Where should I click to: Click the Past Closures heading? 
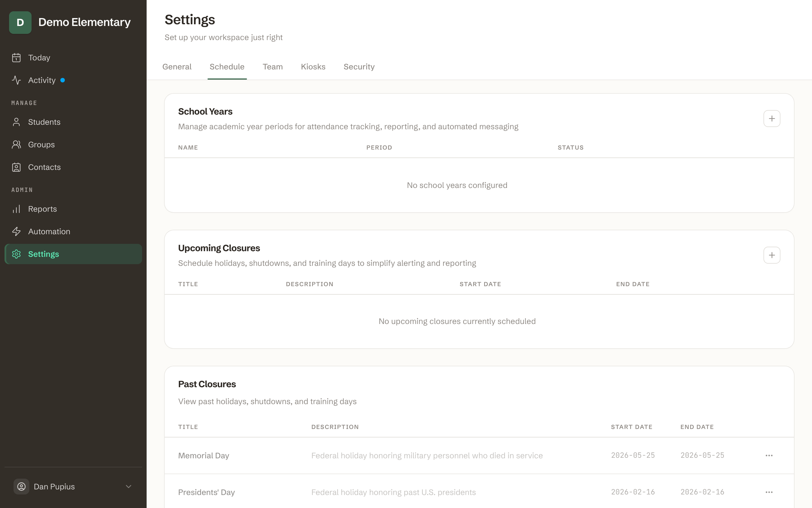coord(207,384)
